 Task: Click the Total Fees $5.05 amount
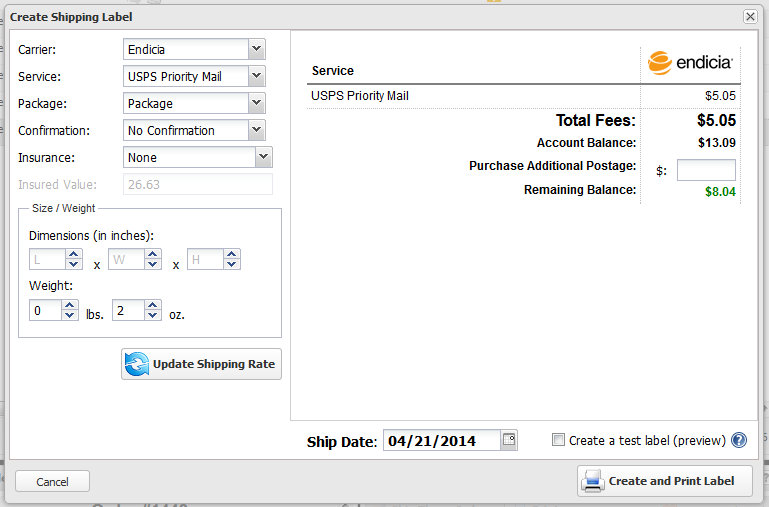tap(716, 120)
